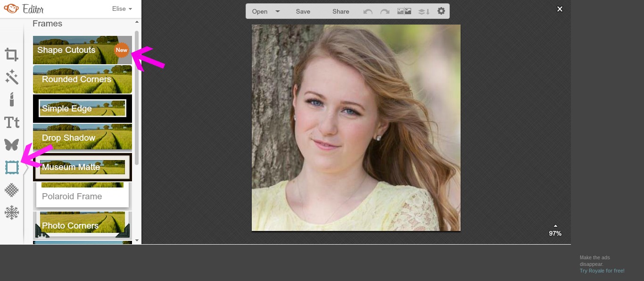Open the Elise account dropdown
This screenshot has width=644, height=281.
pos(121,9)
